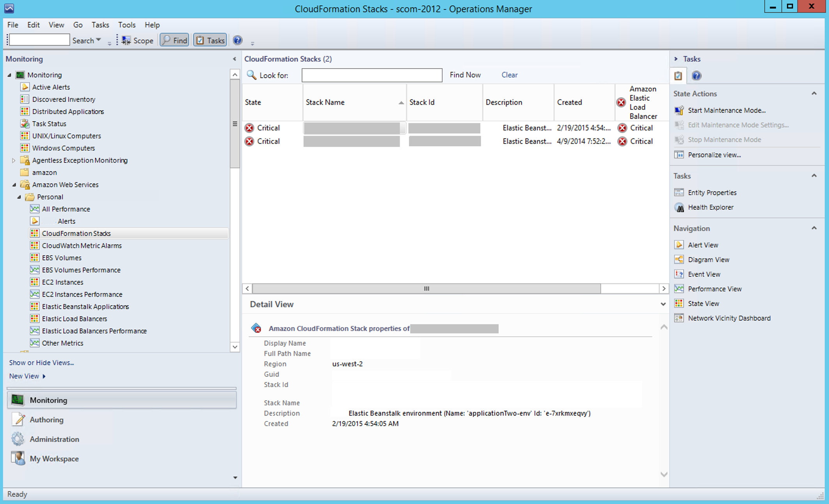Viewport: 829px width, 504px height.
Task: Expand the Agentless Exception Monitoring node
Action: [14, 160]
